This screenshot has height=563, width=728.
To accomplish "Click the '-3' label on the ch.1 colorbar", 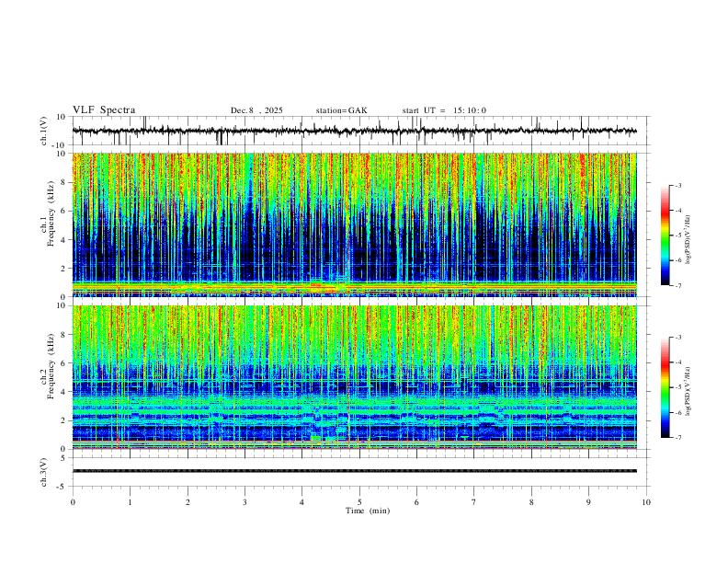I will (x=677, y=185).
